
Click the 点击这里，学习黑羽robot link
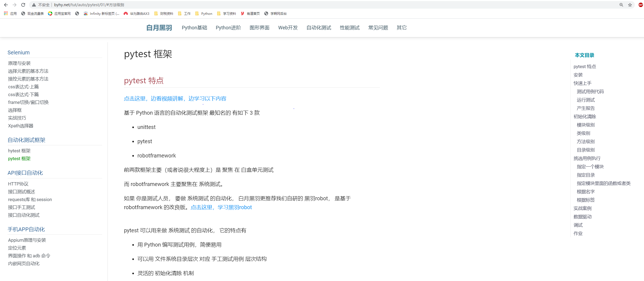(x=221, y=207)
